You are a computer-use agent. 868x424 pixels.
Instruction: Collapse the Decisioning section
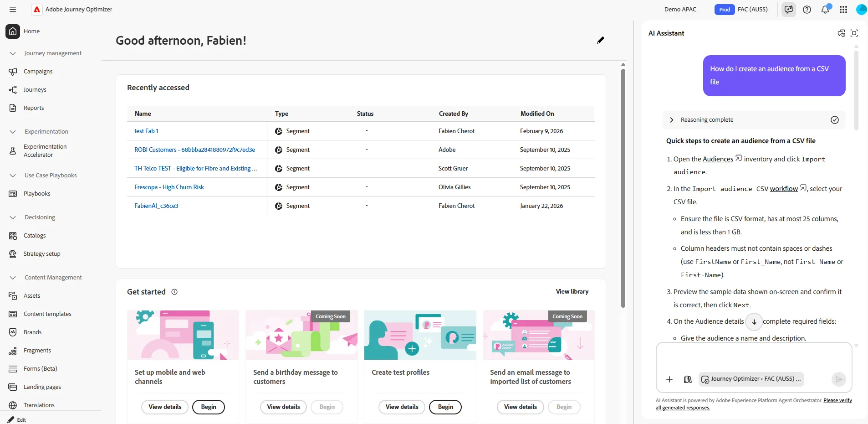pyautogui.click(x=13, y=217)
